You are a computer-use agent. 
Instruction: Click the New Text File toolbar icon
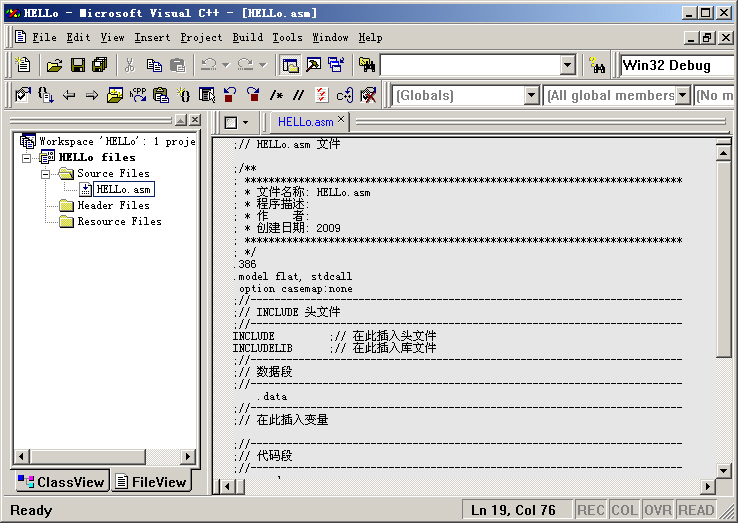pyautogui.click(x=23, y=64)
